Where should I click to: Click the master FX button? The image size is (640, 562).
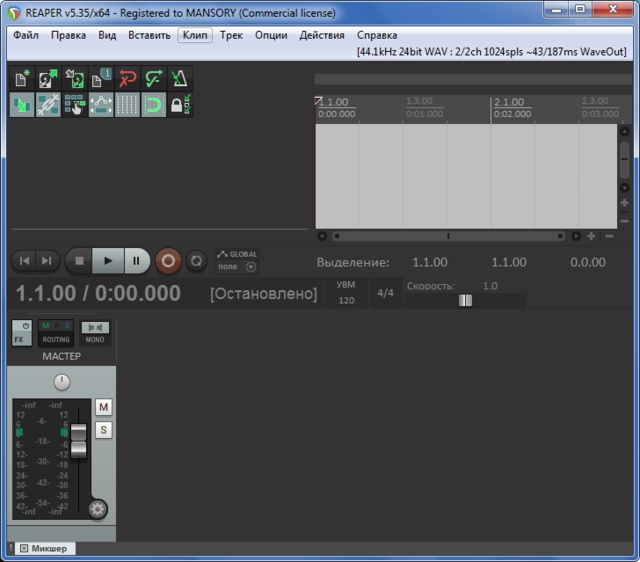tap(21, 333)
